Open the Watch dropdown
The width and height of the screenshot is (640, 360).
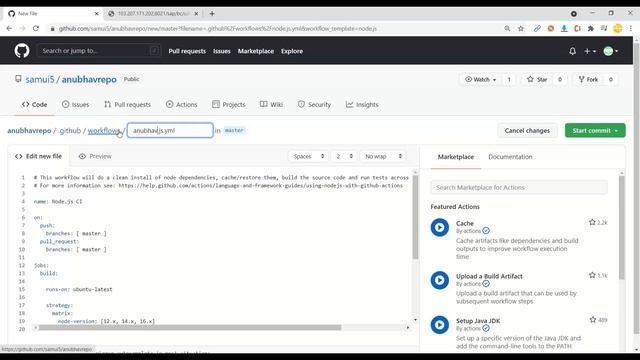480,79
